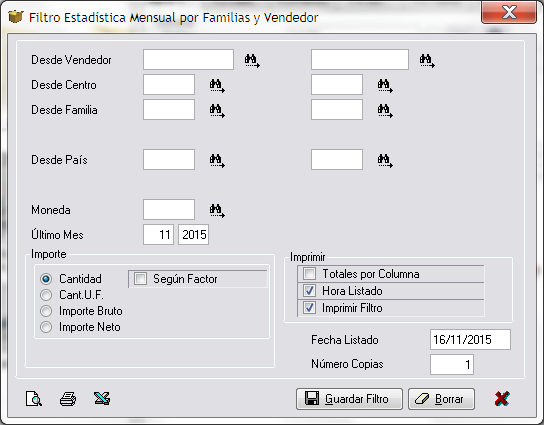Viewport: 544px width, 425px height.
Task: Click the Fecha Listado date field
Action: pos(470,339)
